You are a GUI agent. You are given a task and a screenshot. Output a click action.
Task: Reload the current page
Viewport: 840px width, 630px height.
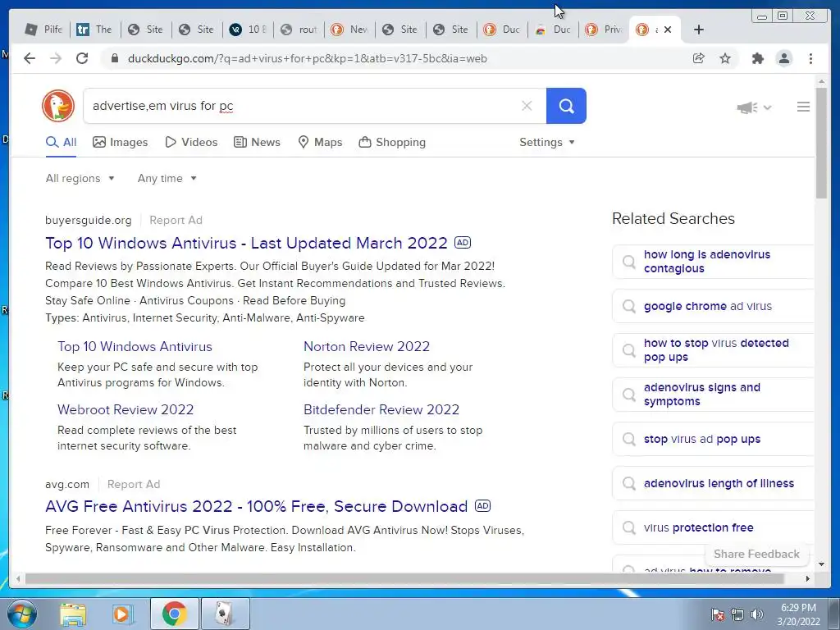(82, 58)
